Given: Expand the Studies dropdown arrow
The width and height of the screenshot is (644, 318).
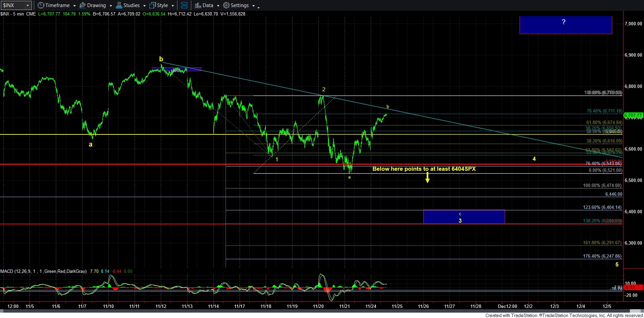Looking at the screenshot, I should tap(144, 6).
